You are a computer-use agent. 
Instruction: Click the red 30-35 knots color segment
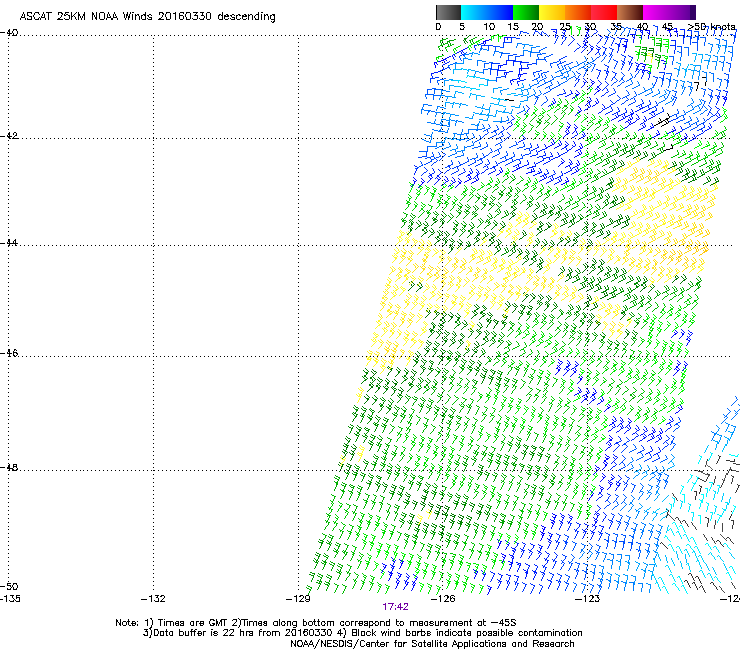click(x=604, y=12)
